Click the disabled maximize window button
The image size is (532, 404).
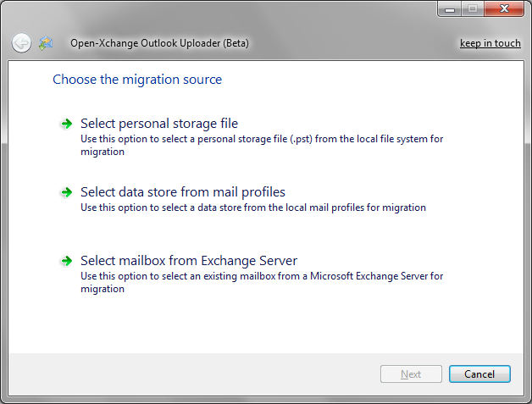473,9
